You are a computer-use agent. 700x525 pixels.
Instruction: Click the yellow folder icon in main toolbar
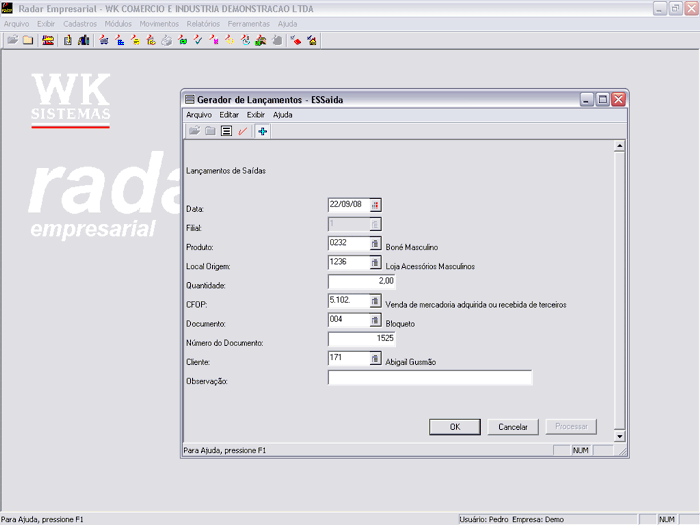(x=28, y=40)
